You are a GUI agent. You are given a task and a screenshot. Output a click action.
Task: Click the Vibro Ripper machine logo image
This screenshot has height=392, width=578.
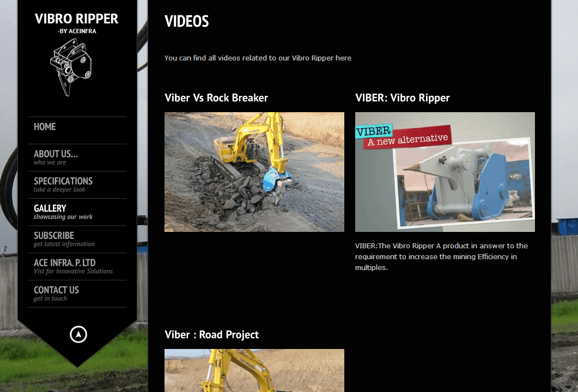tap(70, 68)
